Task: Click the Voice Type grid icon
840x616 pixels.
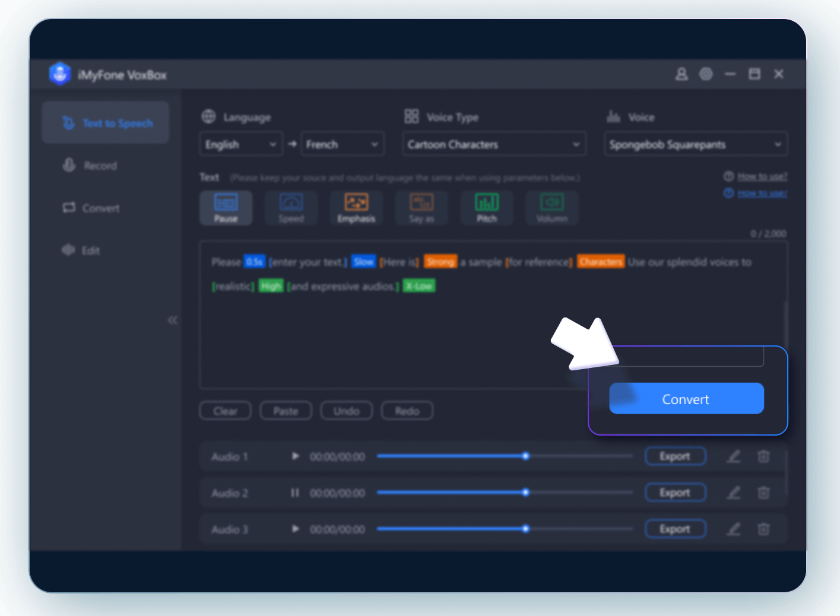Action: coord(411,116)
